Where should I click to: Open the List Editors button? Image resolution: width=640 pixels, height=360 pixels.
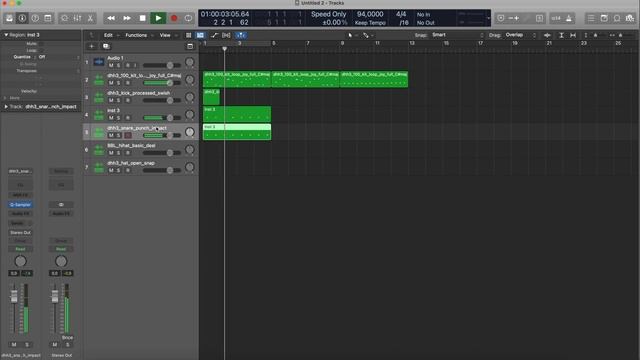point(591,18)
